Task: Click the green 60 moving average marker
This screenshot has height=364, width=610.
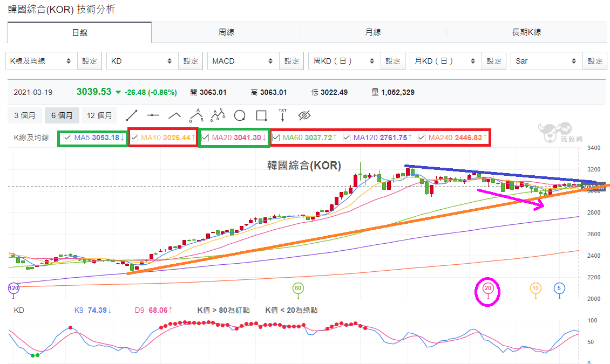Action: tap(298, 289)
